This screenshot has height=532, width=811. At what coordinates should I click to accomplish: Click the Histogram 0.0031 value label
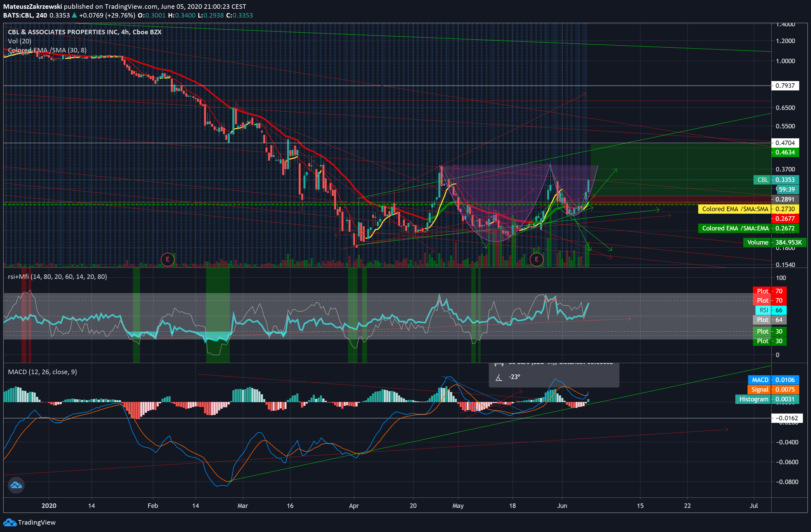[x=767, y=399]
